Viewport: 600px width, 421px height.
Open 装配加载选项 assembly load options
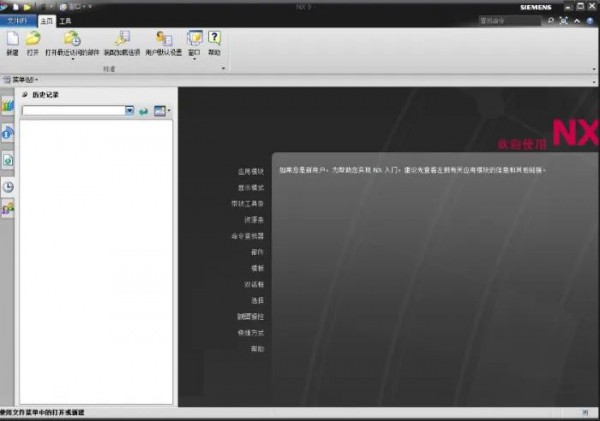click(x=122, y=38)
